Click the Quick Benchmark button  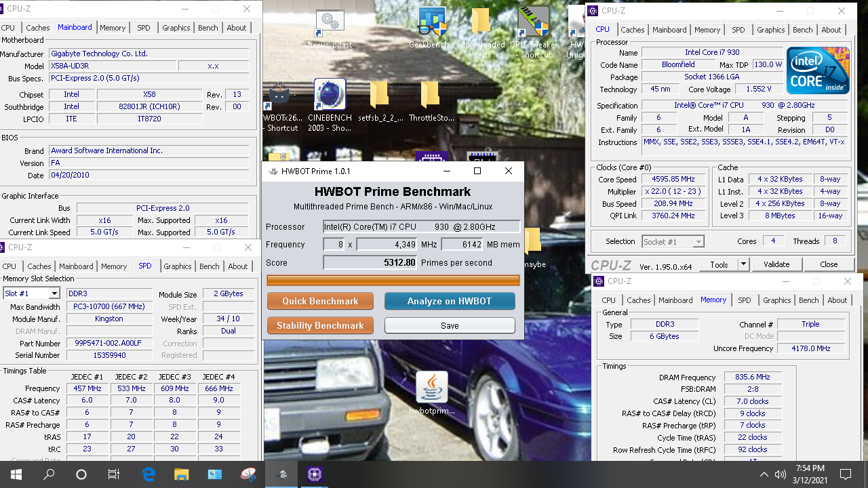point(321,301)
